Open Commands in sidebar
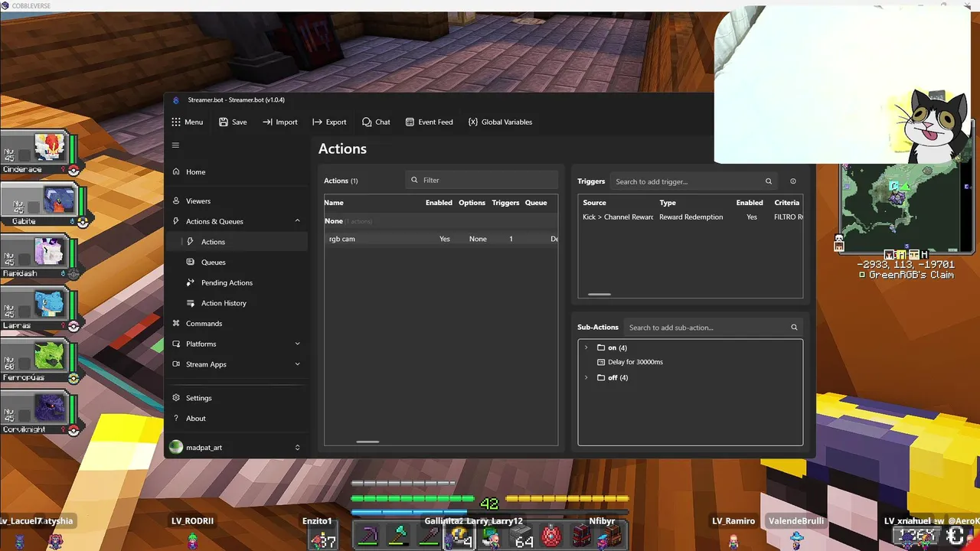 point(237,323)
